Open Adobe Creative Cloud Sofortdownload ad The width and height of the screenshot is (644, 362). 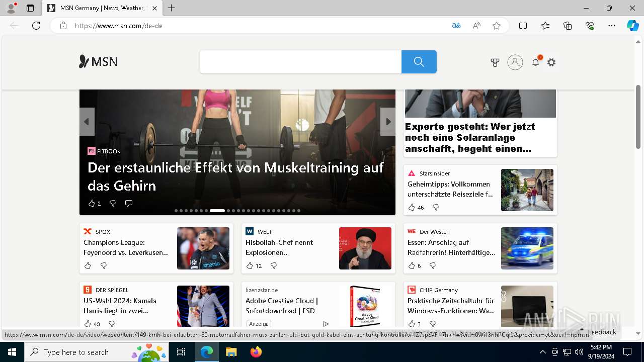(282, 306)
